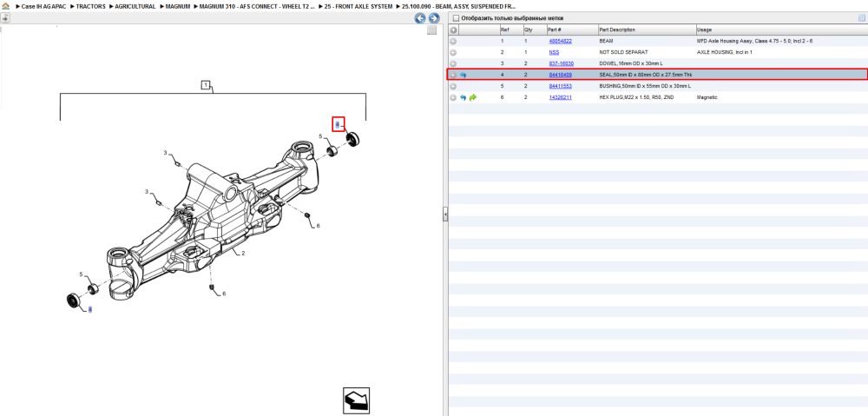Open part number 84416409 link
The height and width of the screenshot is (416, 868).
[560, 75]
